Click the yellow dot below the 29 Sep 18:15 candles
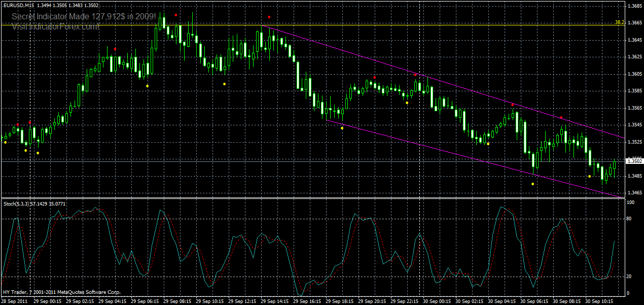Screen dimensions: 644x305 [342, 128]
